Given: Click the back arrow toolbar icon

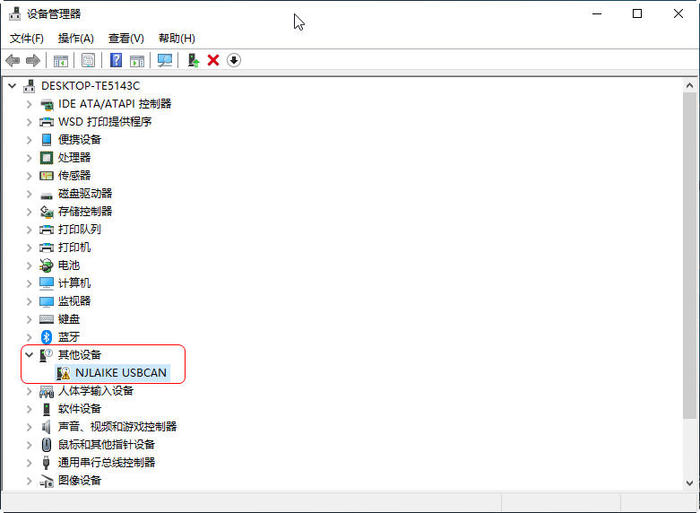Looking at the screenshot, I should click(x=12, y=61).
